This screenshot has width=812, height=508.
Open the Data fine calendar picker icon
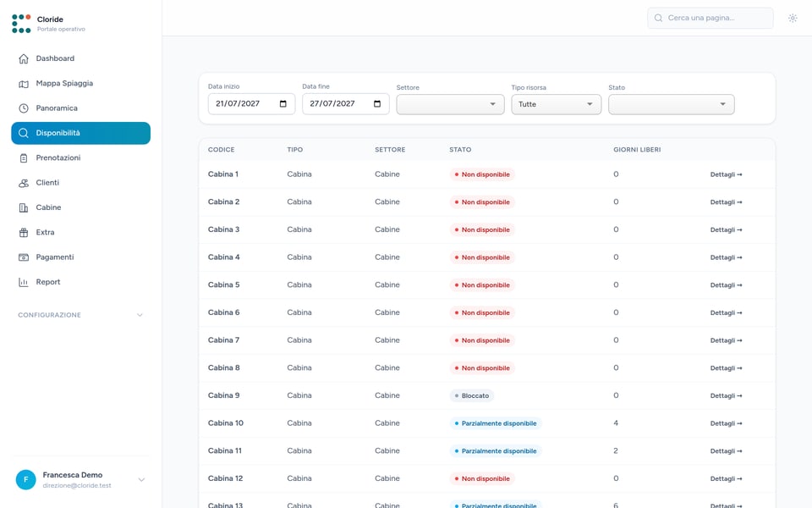(377, 103)
